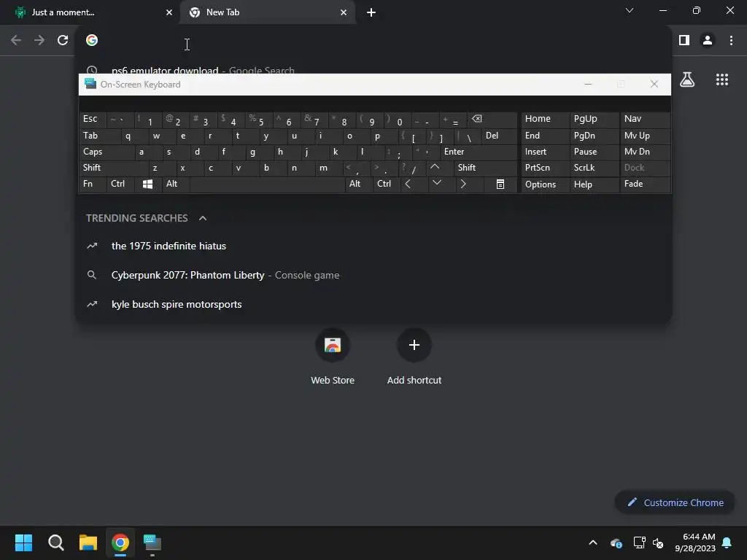This screenshot has height=560, width=747.
Task: Select the New Tab tab
Action: pyautogui.click(x=268, y=12)
